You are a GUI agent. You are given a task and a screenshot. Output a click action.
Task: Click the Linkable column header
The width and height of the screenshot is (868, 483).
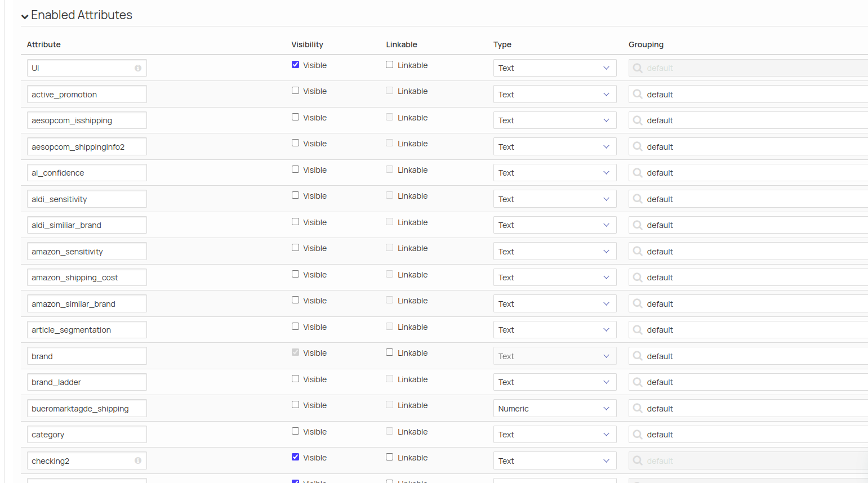tap(402, 44)
